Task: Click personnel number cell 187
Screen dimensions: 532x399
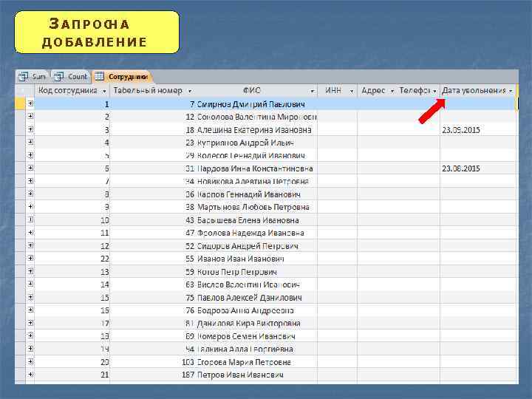Action: [153, 375]
